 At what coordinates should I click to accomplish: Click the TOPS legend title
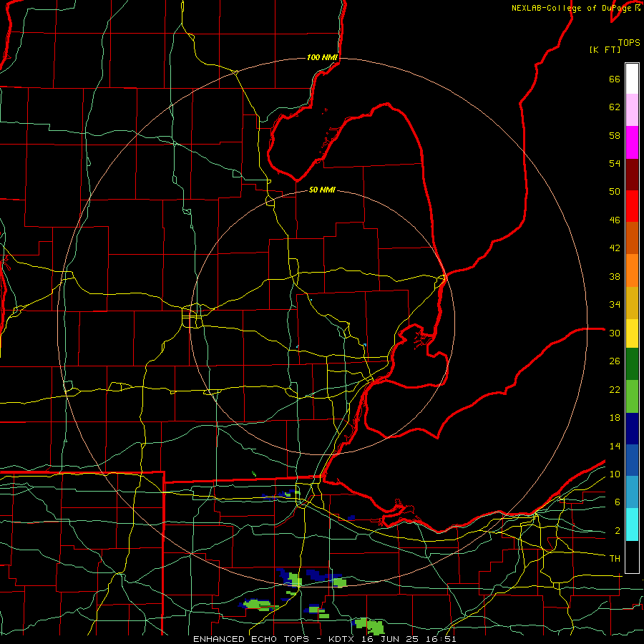click(x=629, y=42)
